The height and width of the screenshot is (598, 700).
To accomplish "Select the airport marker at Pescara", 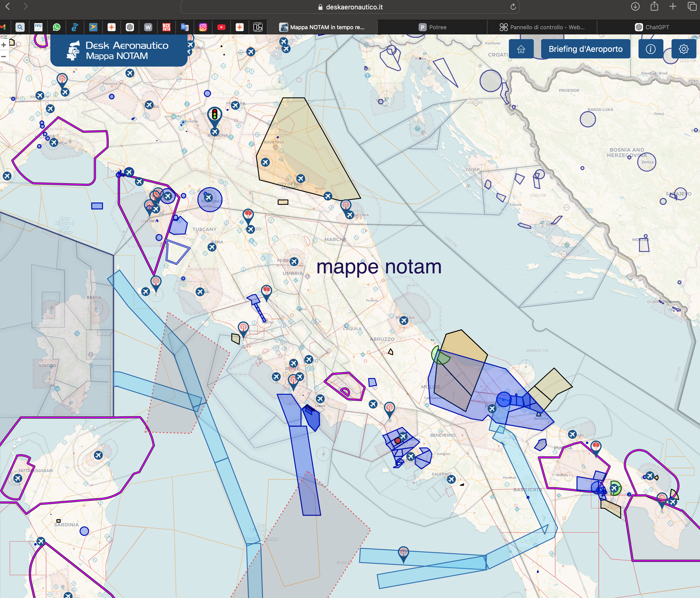I will (403, 321).
